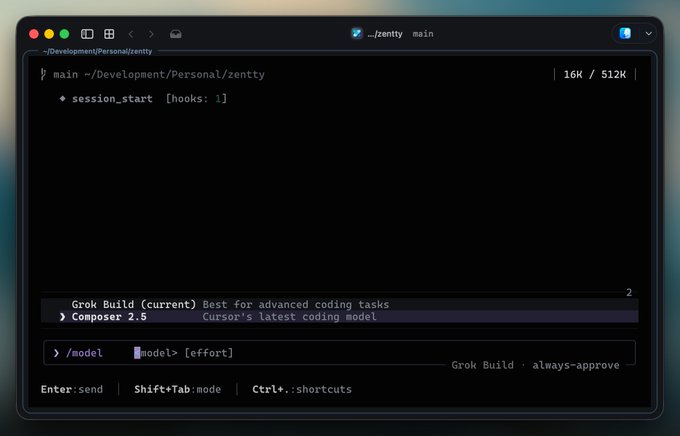
Task: Click the .../zentty title text
Action: [385, 34]
